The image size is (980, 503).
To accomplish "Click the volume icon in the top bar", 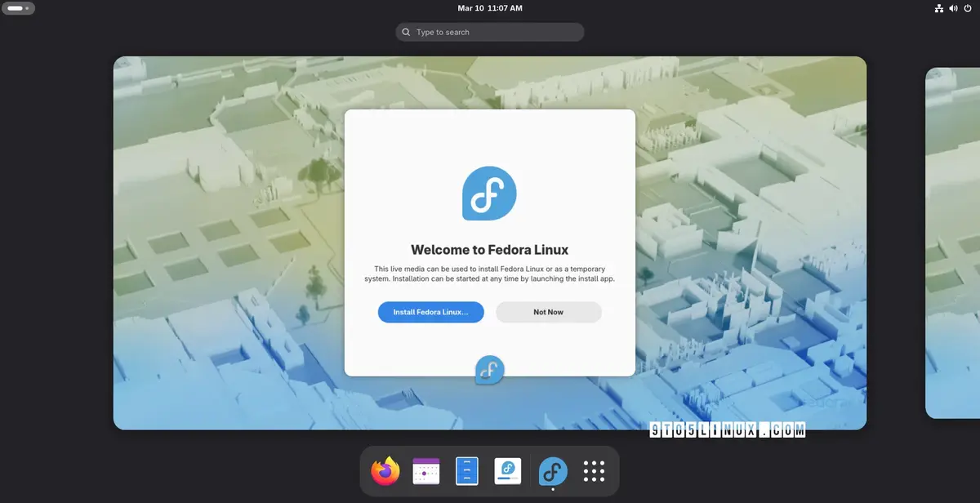I will (952, 8).
